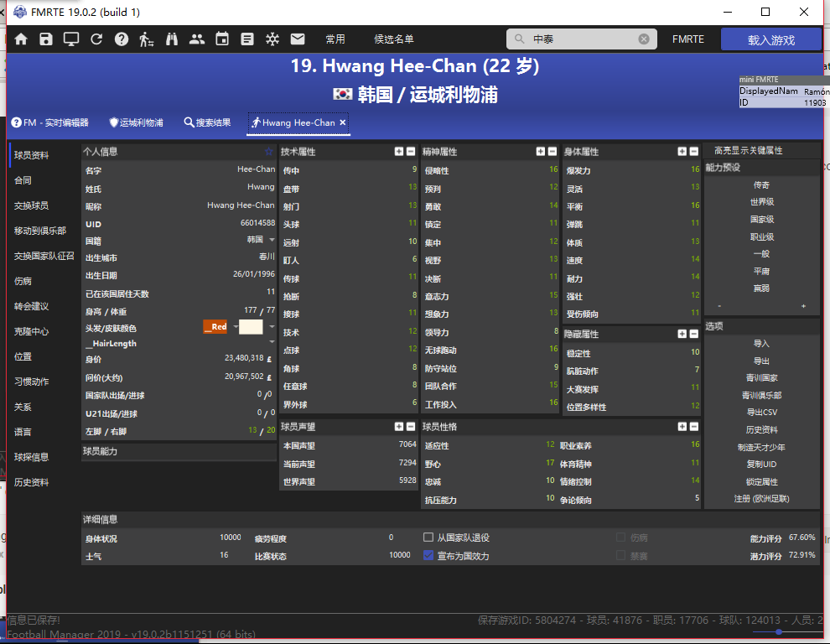
Task: Click FMRTE button in toolbar
Action: [688, 39]
